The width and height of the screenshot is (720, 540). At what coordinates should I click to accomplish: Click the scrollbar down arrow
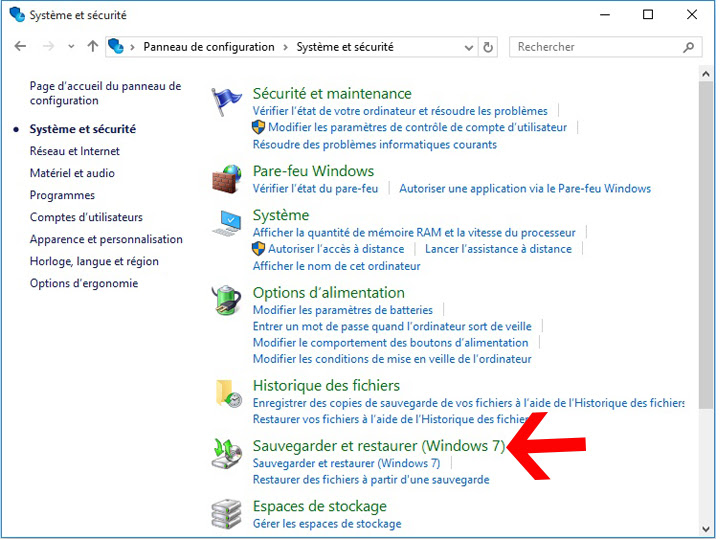[706, 529]
